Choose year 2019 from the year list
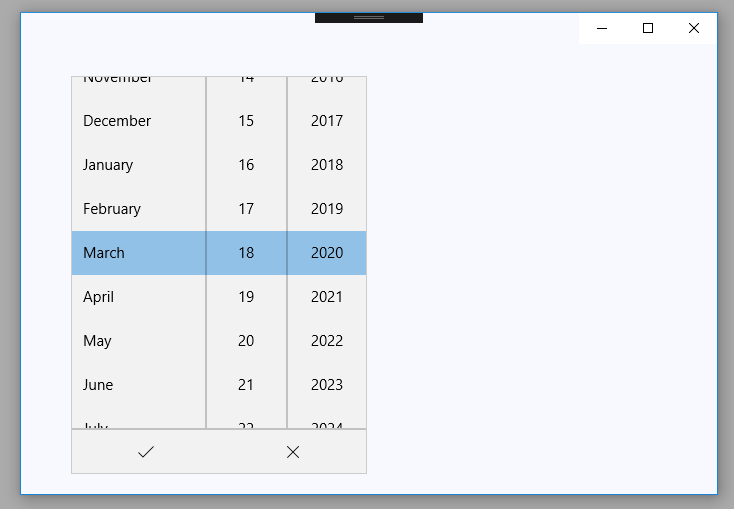 point(327,209)
